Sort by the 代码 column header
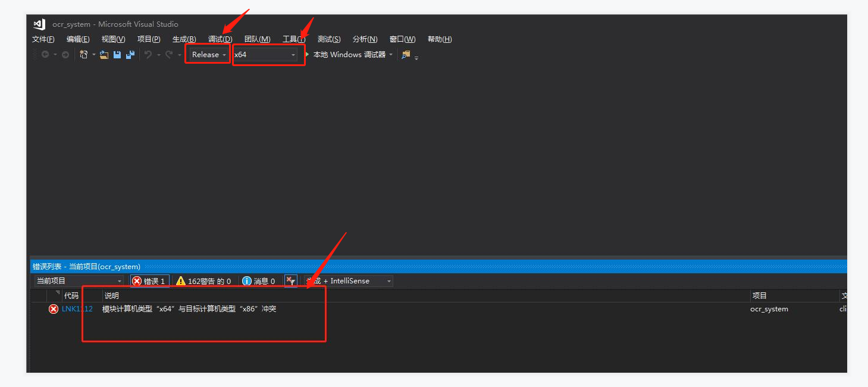868x387 pixels. point(82,296)
